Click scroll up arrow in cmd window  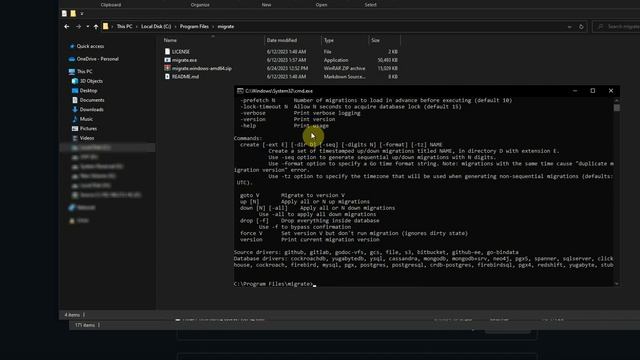616,100
